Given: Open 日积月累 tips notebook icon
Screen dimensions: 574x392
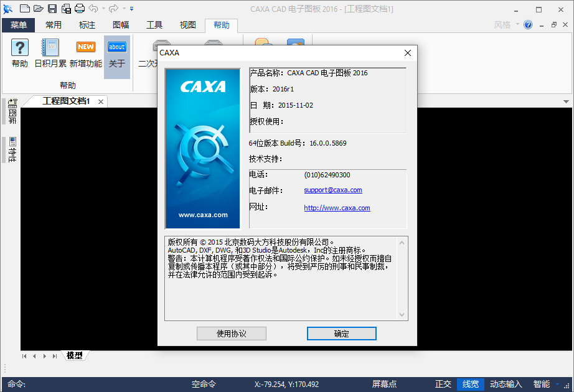Looking at the screenshot, I should pos(50,54).
